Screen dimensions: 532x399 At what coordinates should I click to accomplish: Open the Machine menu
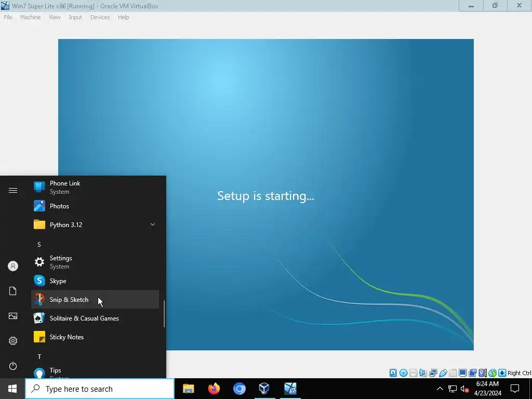pos(30,17)
